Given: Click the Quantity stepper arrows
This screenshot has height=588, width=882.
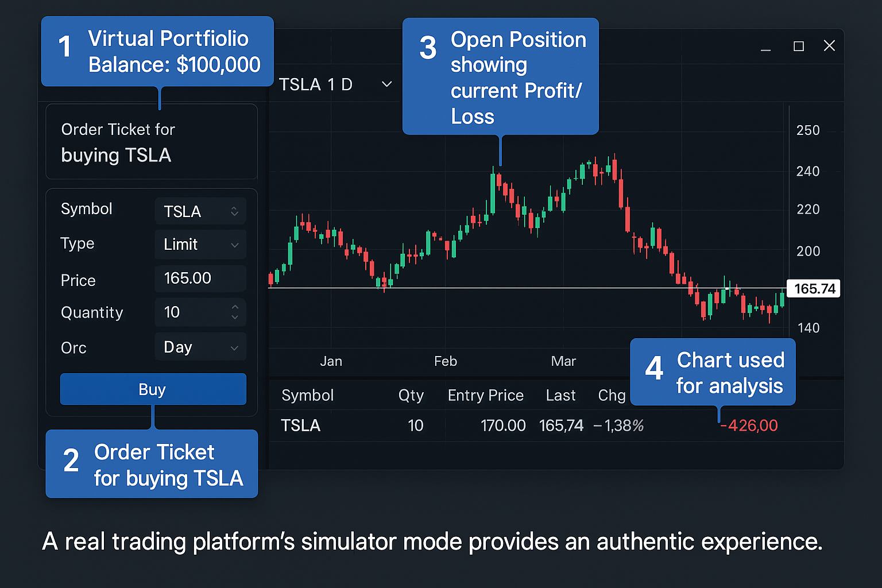Looking at the screenshot, I should click(x=234, y=312).
